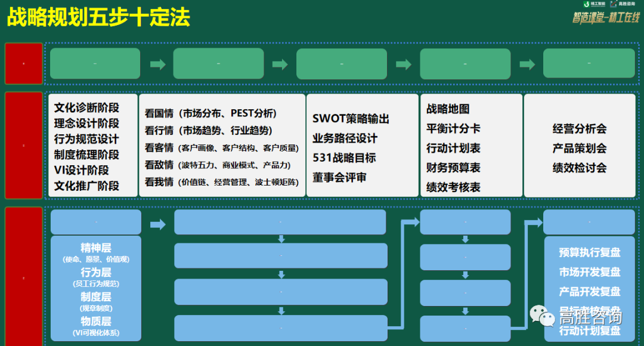
Task: Click 文化诊断阶段 in the first white panel
Action: [x=86, y=108]
